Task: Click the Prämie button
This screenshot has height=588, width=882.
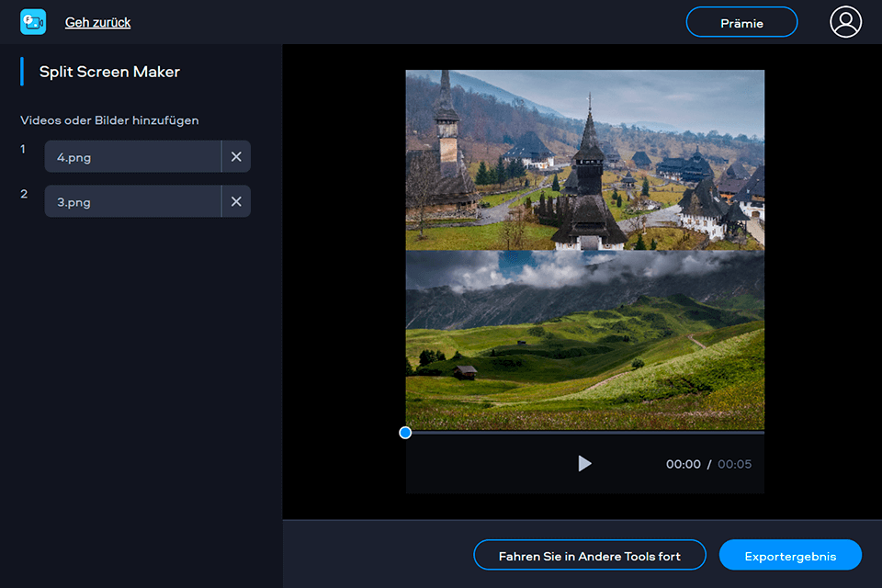Action: click(x=741, y=21)
